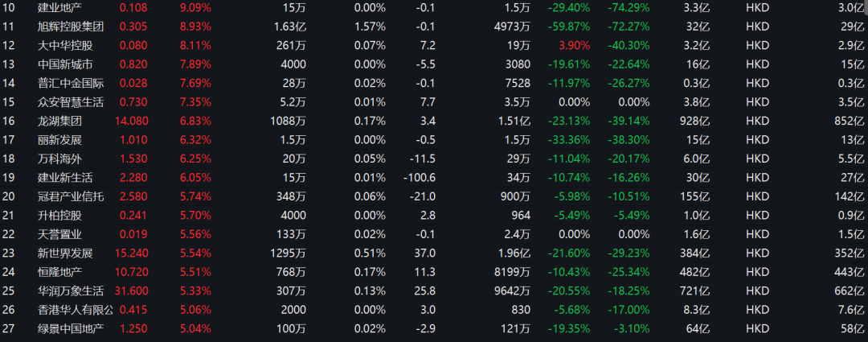Click the -100.6 value for 建业新生活

419,177
